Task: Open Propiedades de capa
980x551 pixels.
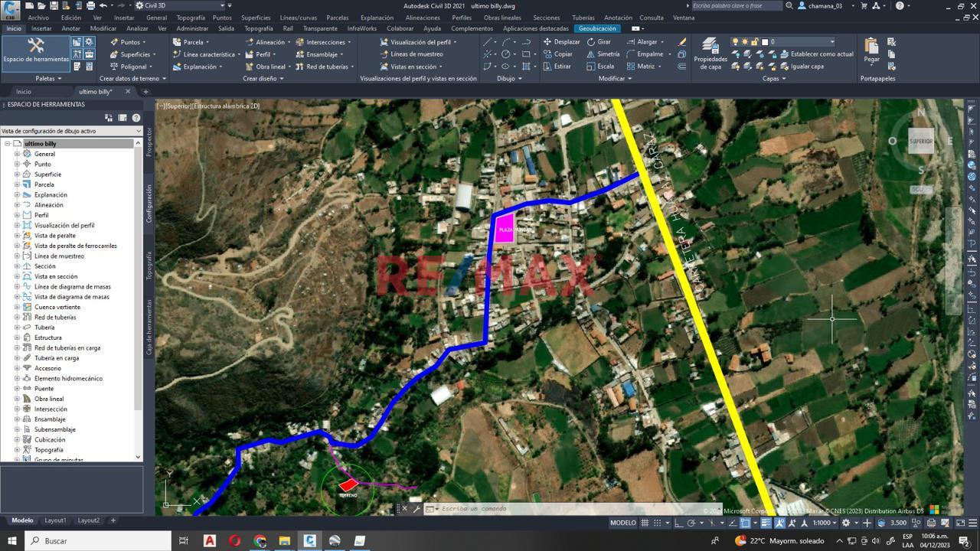Action: pos(710,54)
